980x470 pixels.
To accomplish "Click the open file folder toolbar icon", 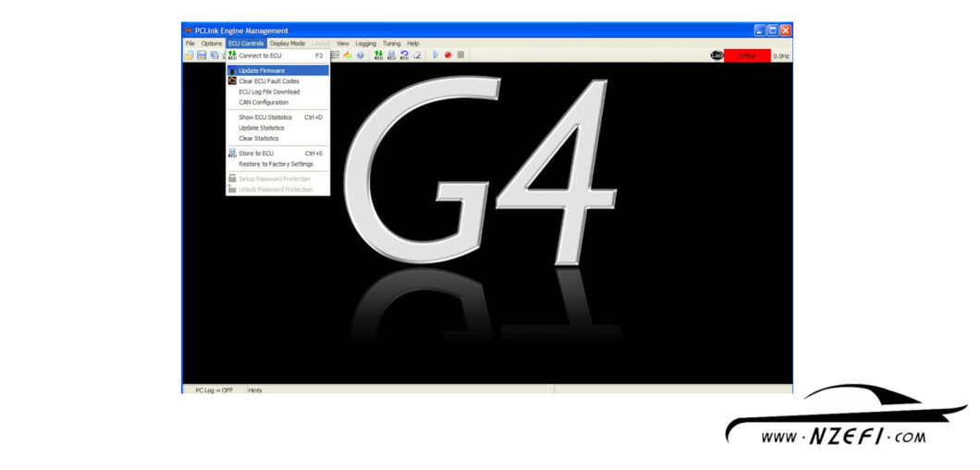I will coord(190,56).
